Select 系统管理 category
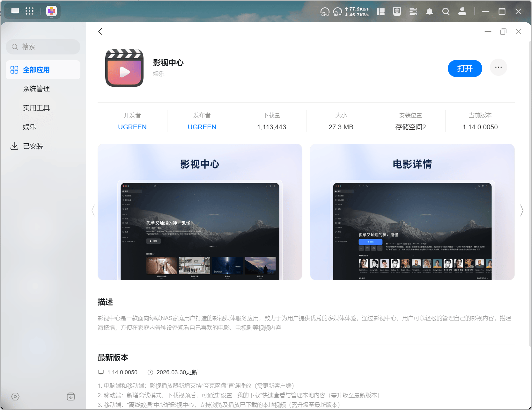Image resolution: width=532 pixels, height=410 pixels. click(x=36, y=89)
